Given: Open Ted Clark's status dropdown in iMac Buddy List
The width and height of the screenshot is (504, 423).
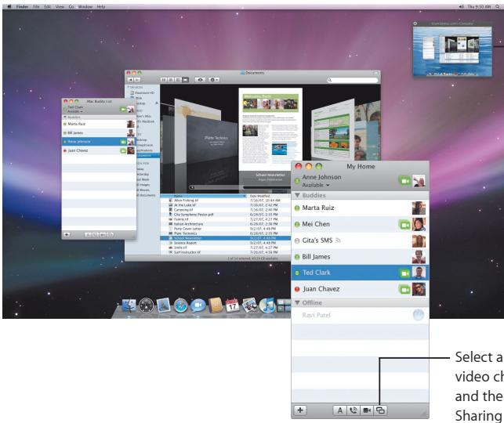Looking at the screenshot, I should pos(75,111).
